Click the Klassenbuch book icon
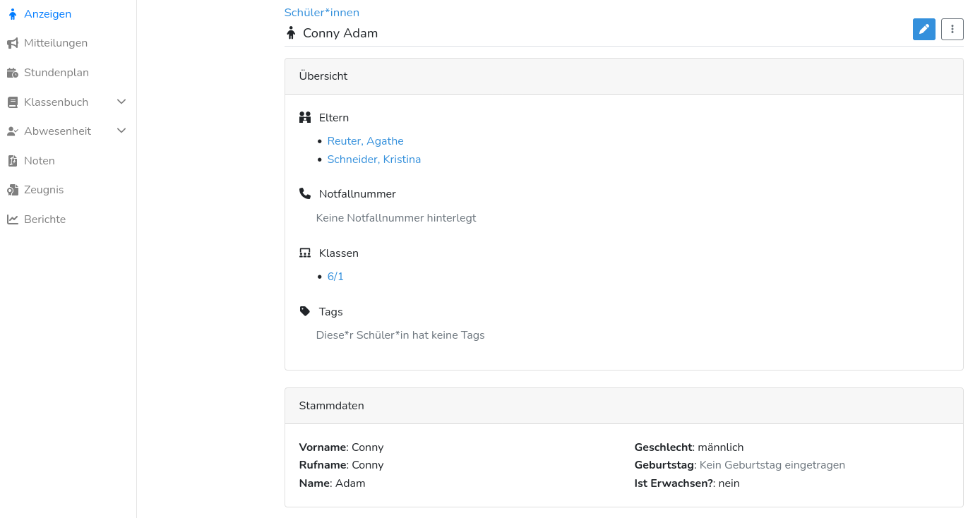 point(13,102)
